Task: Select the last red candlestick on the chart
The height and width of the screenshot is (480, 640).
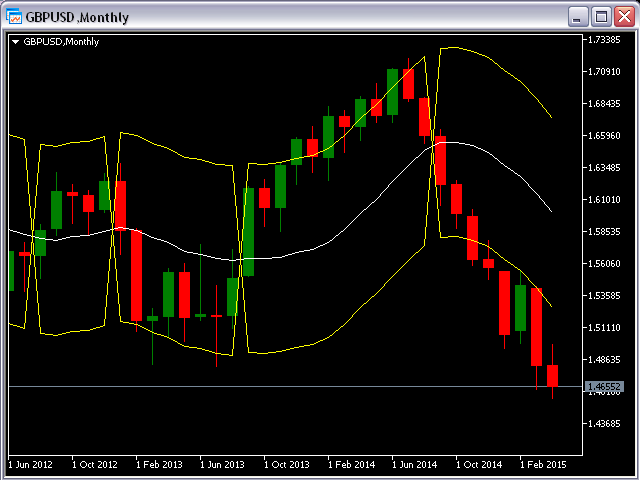Action: coord(552,376)
